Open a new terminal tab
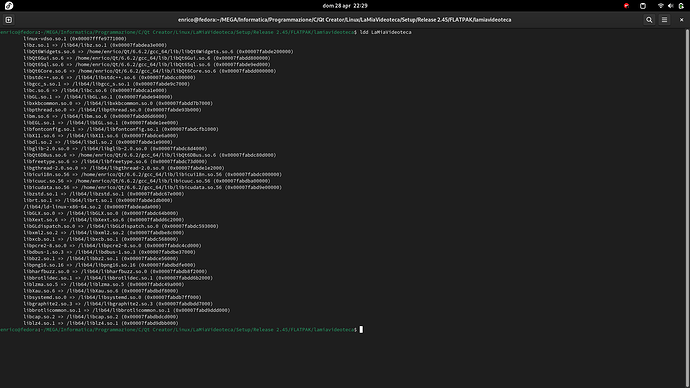690x388 pixels. pos(8,20)
